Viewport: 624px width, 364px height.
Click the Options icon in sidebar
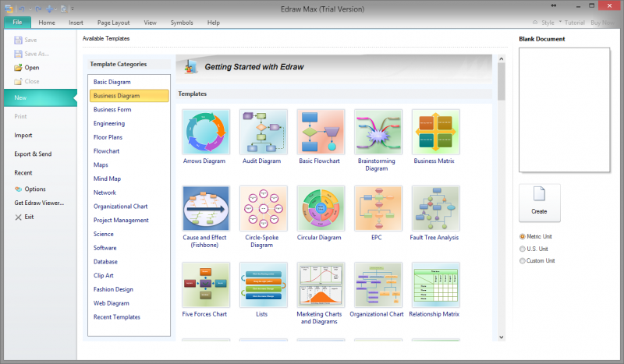[18, 189]
